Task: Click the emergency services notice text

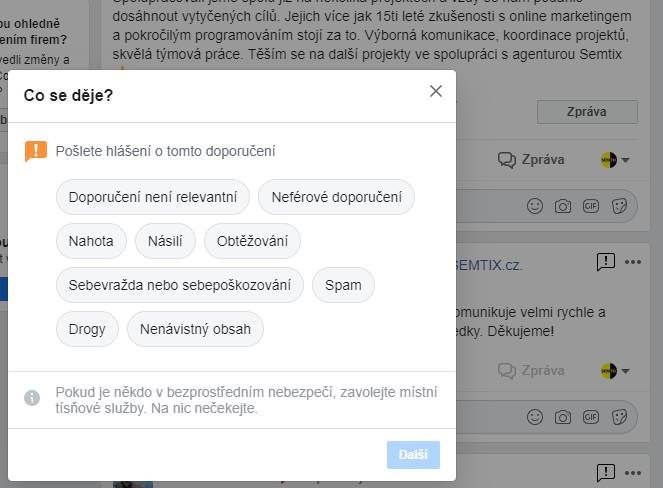Action: pyautogui.click(x=246, y=400)
